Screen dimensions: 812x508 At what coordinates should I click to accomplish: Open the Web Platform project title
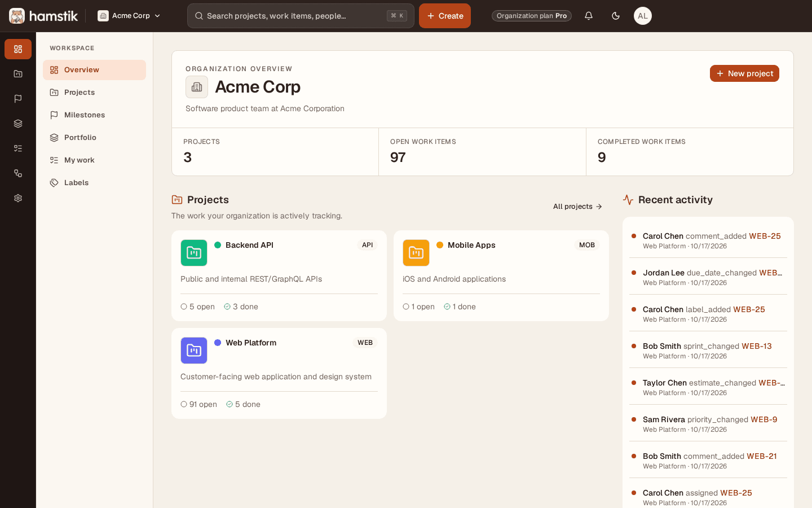pyautogui.click(x=251, y=343)
